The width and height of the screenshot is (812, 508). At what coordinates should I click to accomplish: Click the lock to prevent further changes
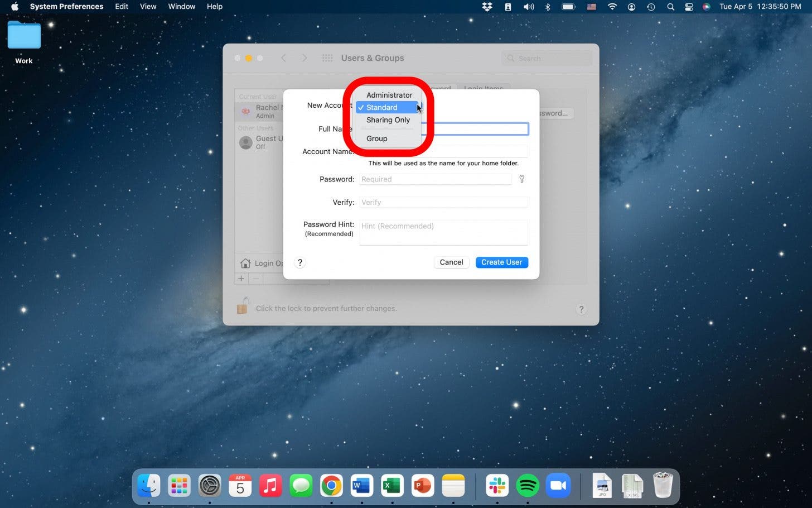click(243, 307)
